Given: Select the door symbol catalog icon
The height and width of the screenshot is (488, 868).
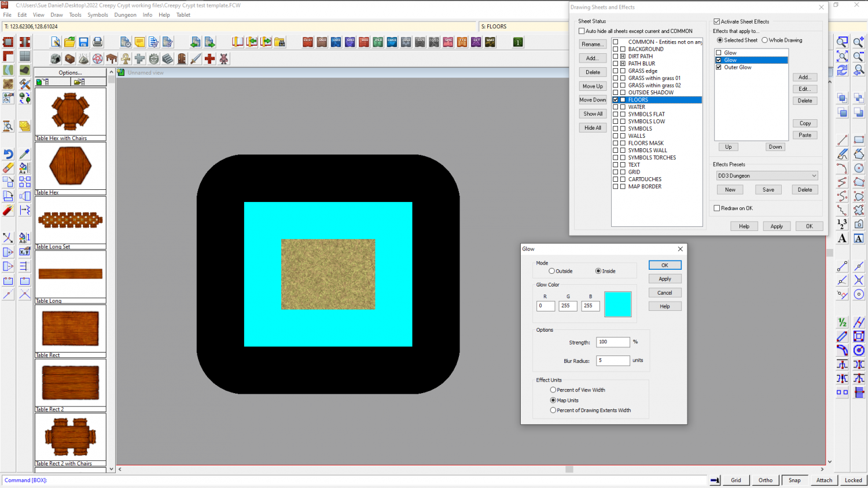Looking at the screenshot, I should point(182,58).
